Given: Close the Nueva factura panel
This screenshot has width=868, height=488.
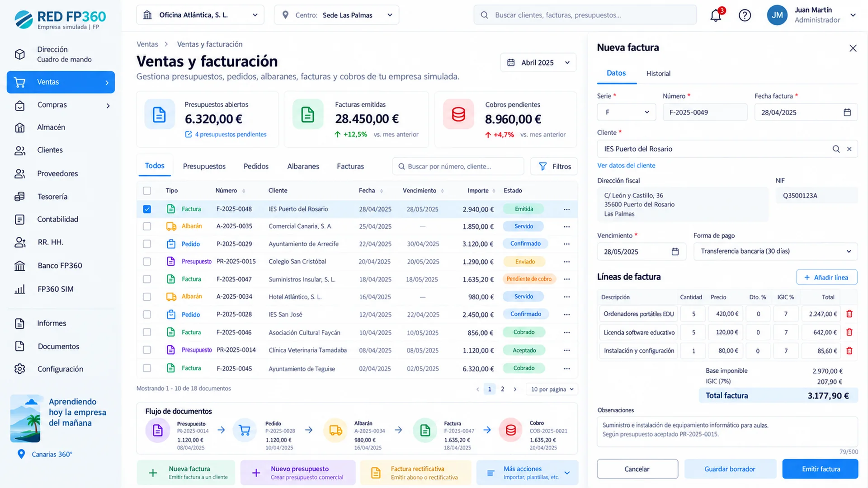Looking at the screenshot, I should pyautogui.click(x=853, y=48).
